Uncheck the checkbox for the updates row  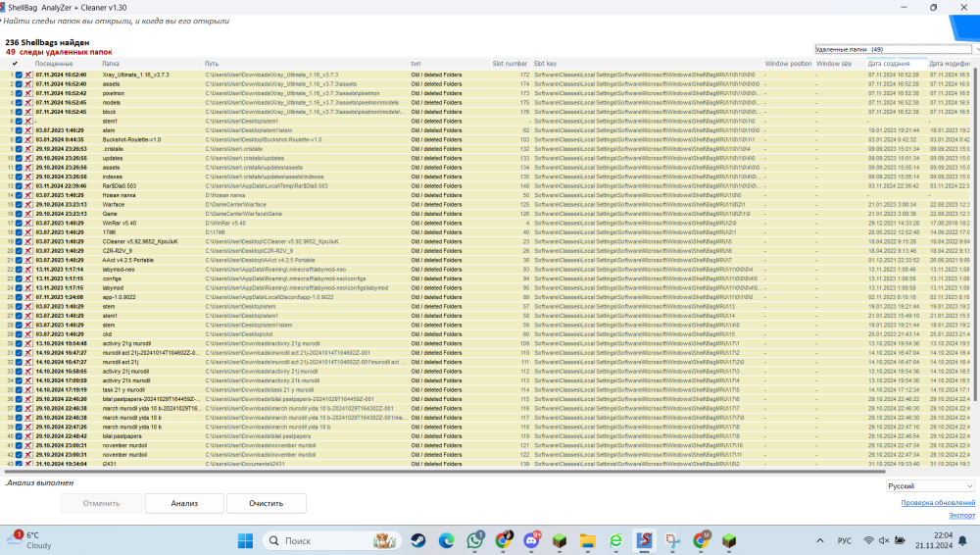coord(19,158)
